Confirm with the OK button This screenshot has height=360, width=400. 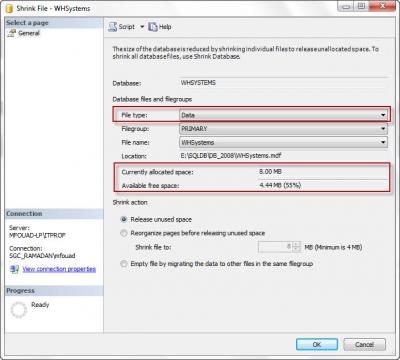pyautogui.click(x=317, y=344)
